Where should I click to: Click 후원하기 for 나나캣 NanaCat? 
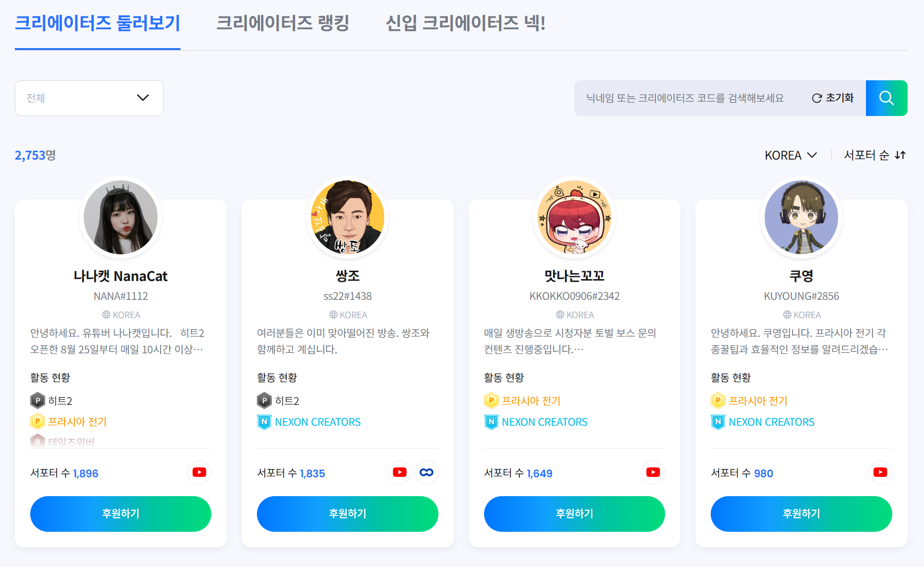tap(121, 514)
